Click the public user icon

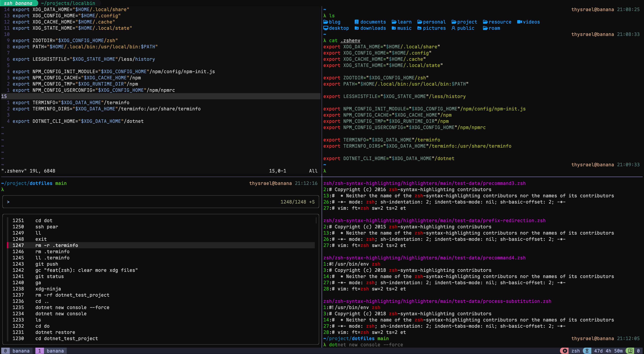[x=453, y=28]
